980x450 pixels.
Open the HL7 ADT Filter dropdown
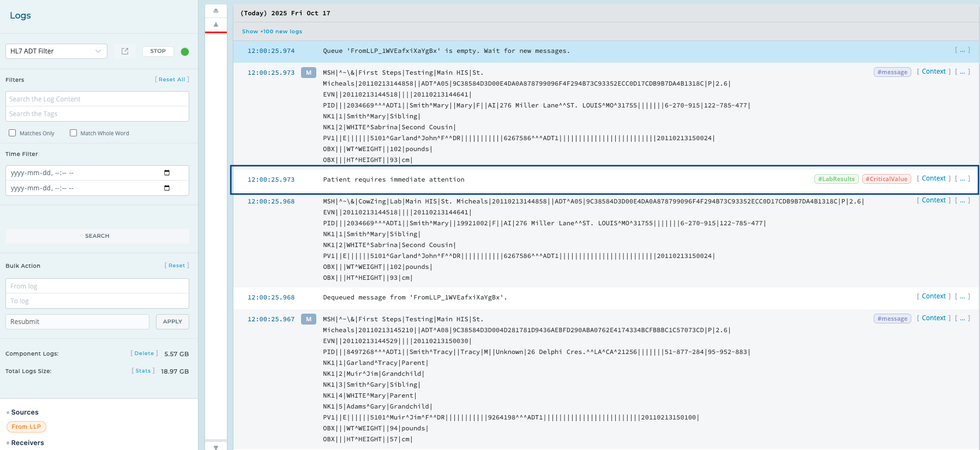click(56, 51)
